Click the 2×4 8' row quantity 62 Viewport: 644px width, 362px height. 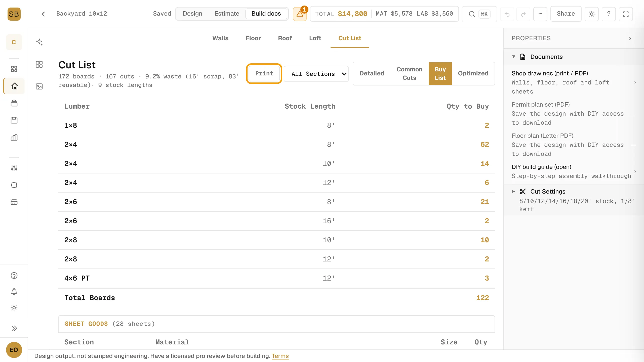click(x=485, y=144)
